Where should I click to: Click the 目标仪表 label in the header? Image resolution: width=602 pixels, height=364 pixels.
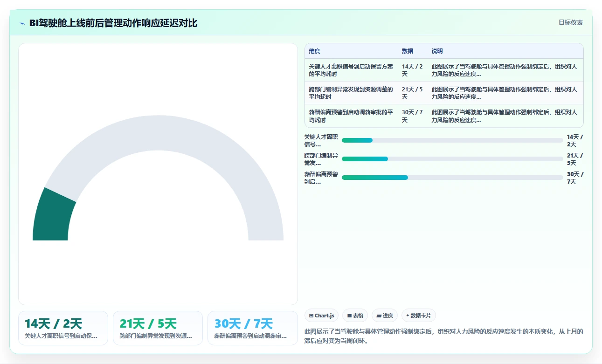pos(571,22)
